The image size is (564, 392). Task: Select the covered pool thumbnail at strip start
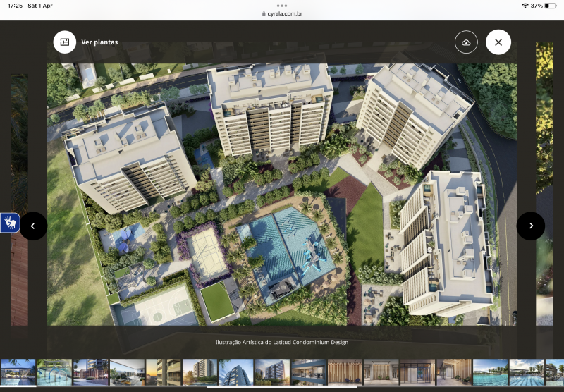click(x=18, y=372)
